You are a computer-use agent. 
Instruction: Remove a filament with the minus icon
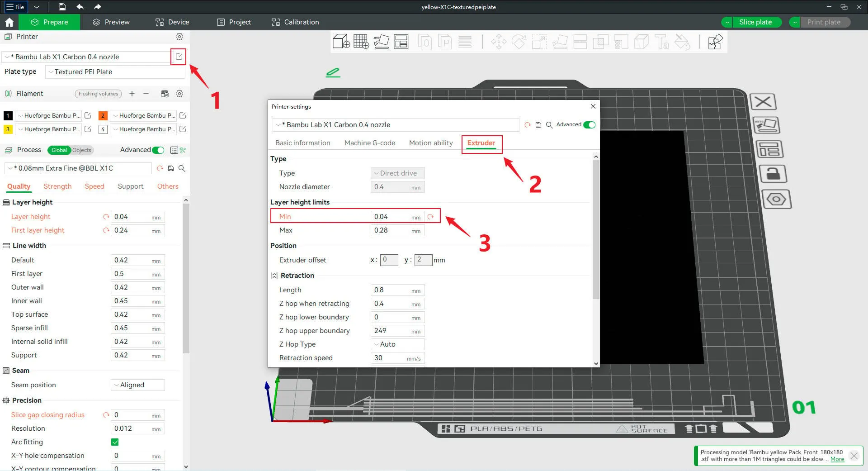[146, 94]
